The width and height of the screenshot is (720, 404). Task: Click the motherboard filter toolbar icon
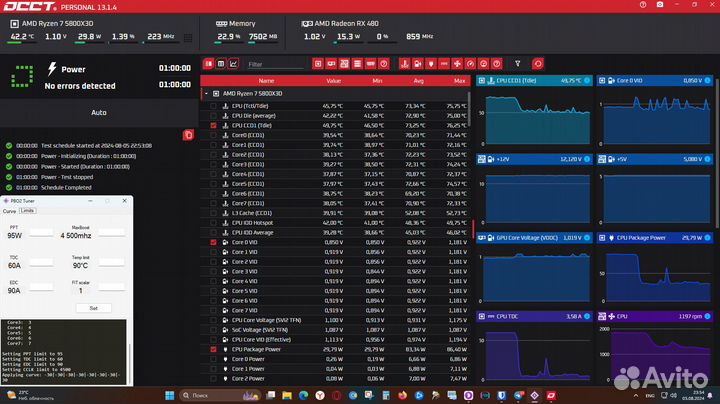[x=344, y=64]
